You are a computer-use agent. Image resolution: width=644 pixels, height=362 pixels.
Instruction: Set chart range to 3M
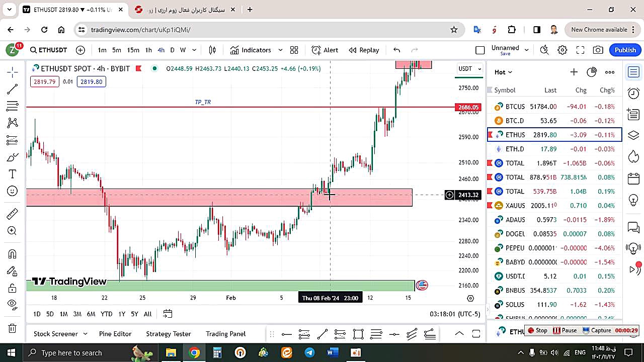pos(77,314)
